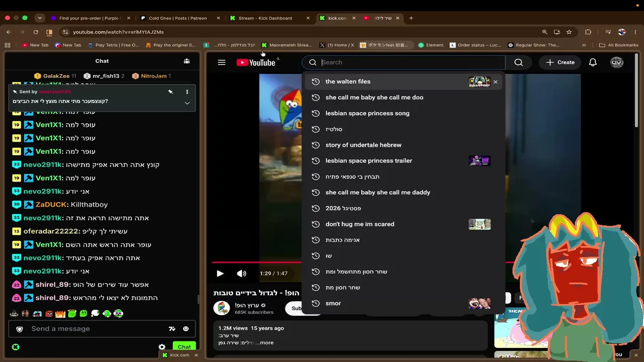Go to the YouTube home logo
644x362 pixels.
coord(256,62)
